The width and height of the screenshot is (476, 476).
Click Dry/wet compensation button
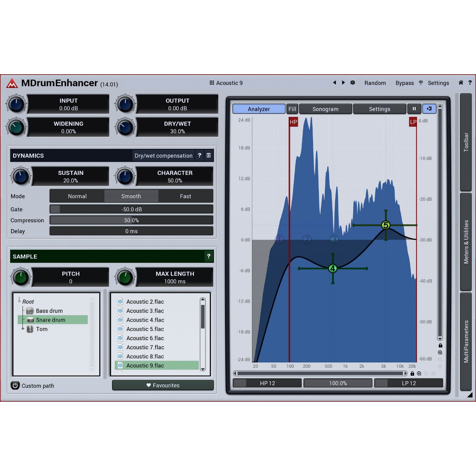pos(163,155)
